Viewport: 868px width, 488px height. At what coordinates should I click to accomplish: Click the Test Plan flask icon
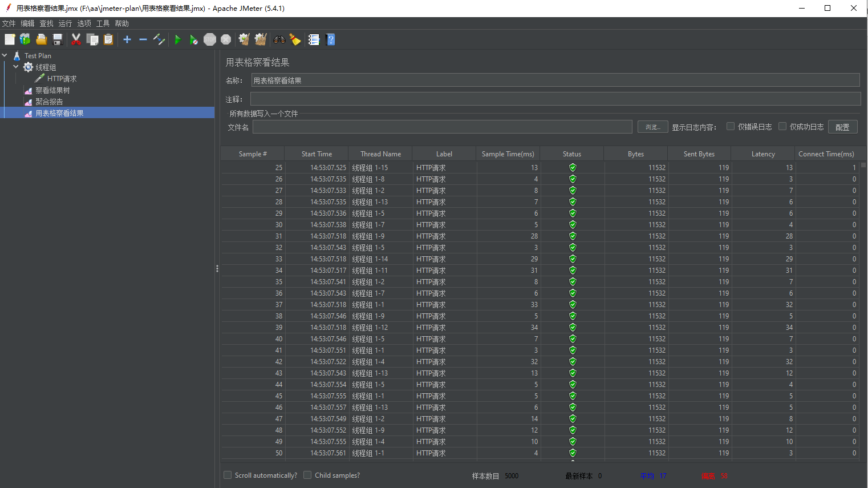(x=17, y=55)
